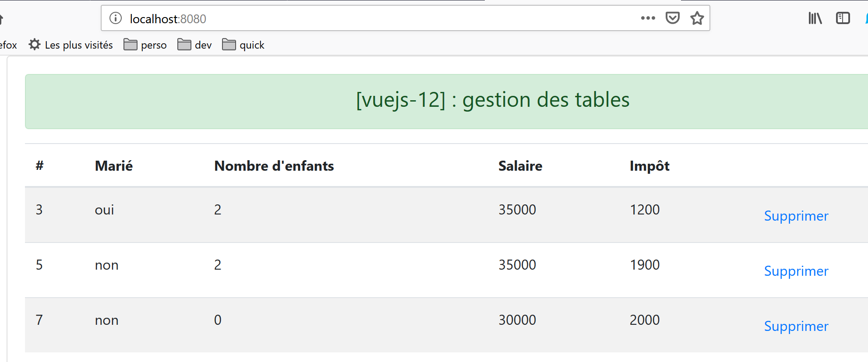Bookmark this page with the star icon
The height and width of the screenshot is (362, 868).
pyautogui.click(x=697, y=18)
